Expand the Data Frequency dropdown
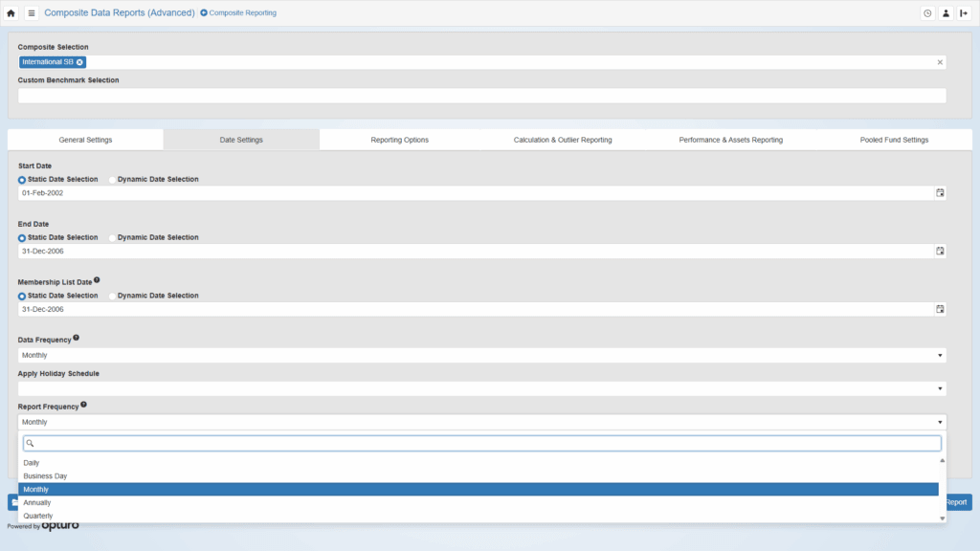980x551 pixels. pyautogui.click(x=481, y=355)
